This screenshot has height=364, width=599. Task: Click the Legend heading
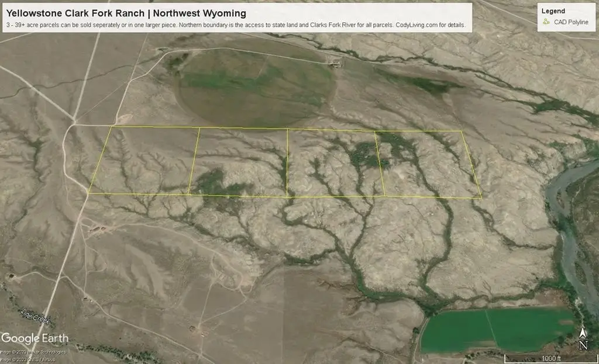point(553,11)
